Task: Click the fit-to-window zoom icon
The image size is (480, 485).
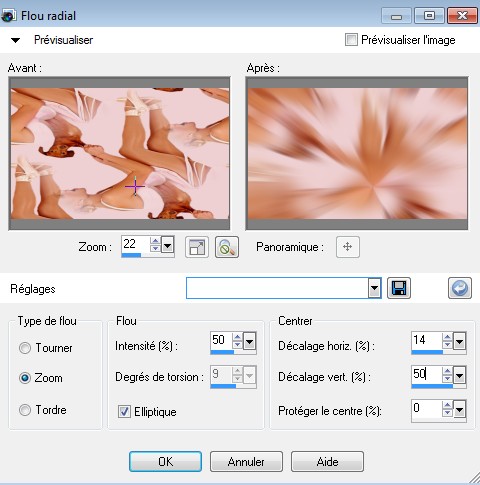Action: 197,247
